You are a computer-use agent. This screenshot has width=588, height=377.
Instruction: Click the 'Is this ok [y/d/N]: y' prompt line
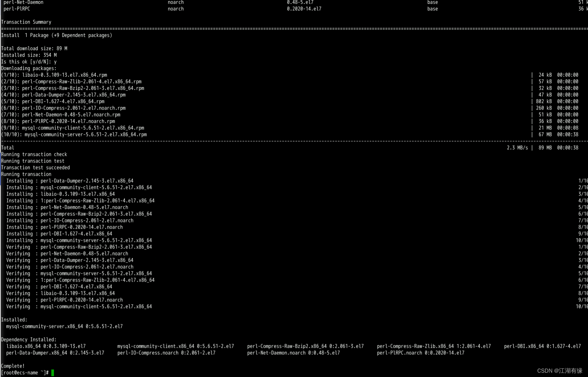29,62
